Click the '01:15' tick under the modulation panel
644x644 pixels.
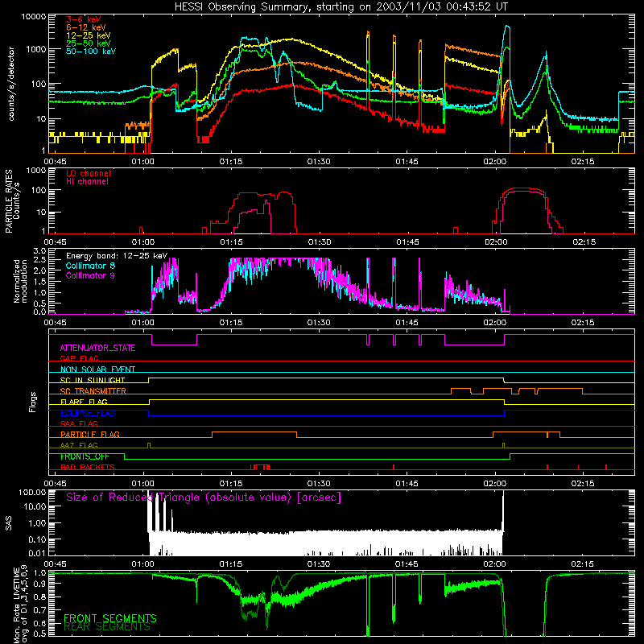[231, 323]
